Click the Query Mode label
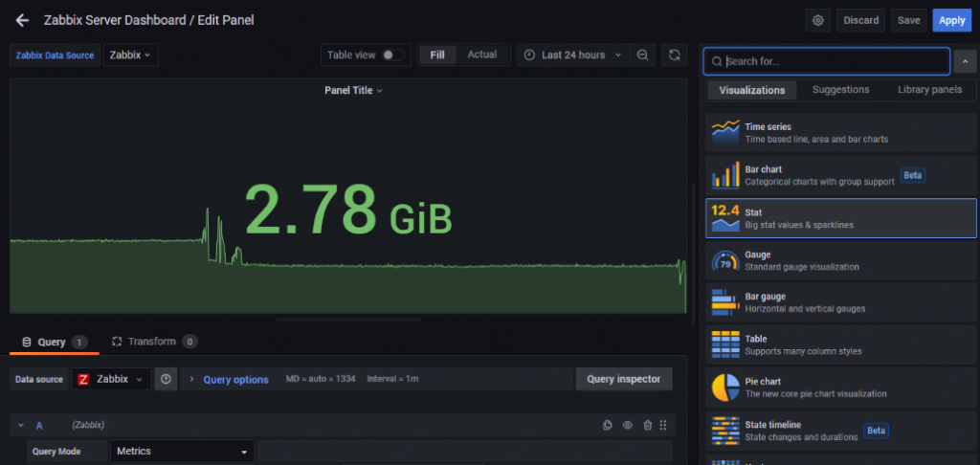 (x=56, y=452)
